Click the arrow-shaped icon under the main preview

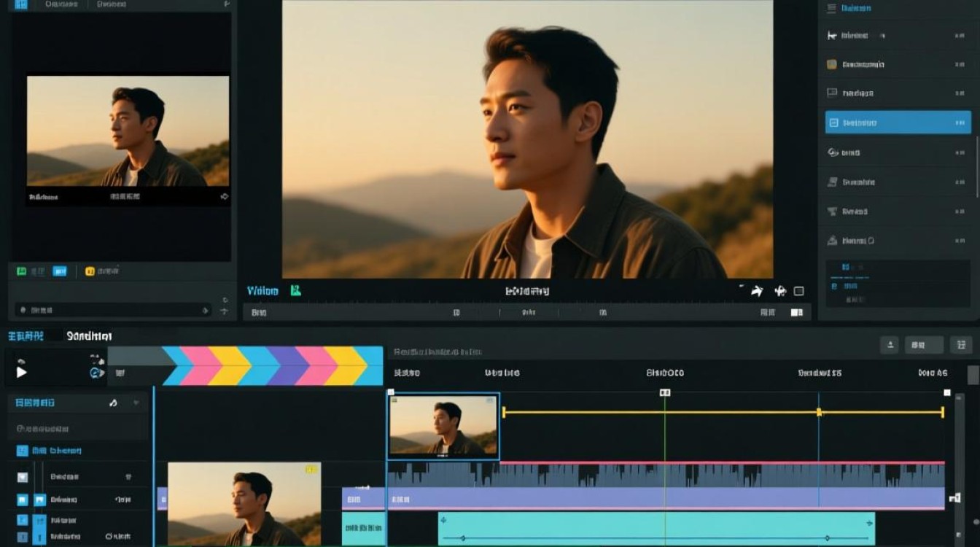757,291
